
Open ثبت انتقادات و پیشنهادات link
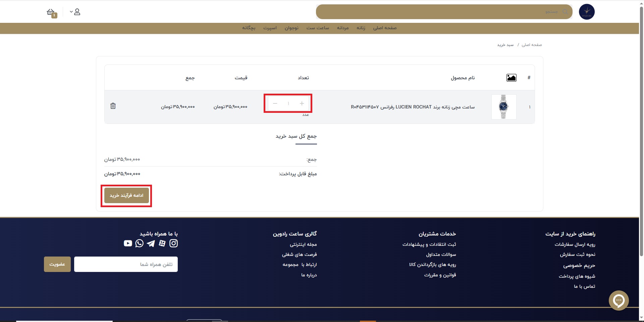429,244
